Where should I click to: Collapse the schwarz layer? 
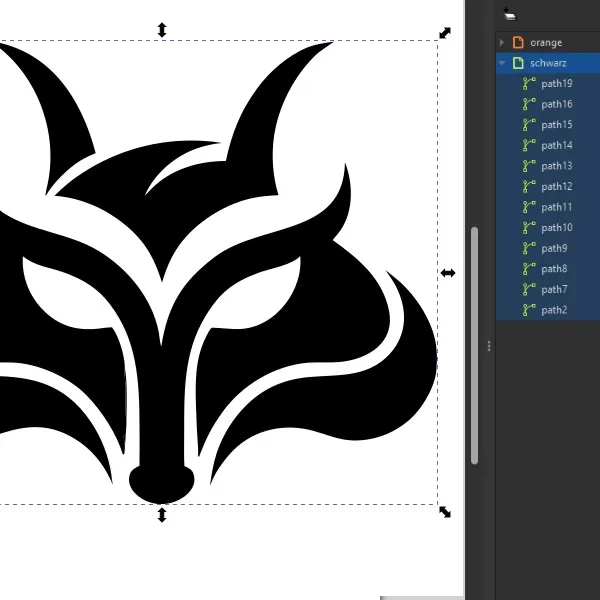click(503, 63)
